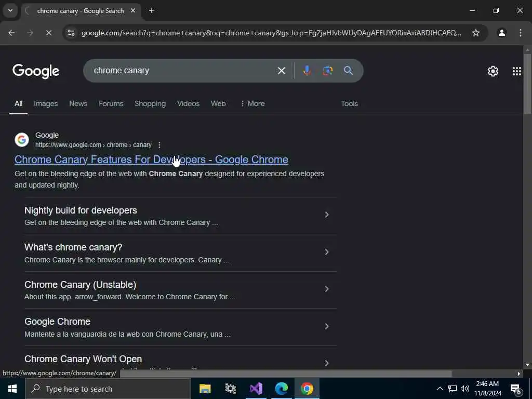Open Visual Studio from the taskbar
Viewport: 532px width, 399px height.
click(x=256, y=389)
